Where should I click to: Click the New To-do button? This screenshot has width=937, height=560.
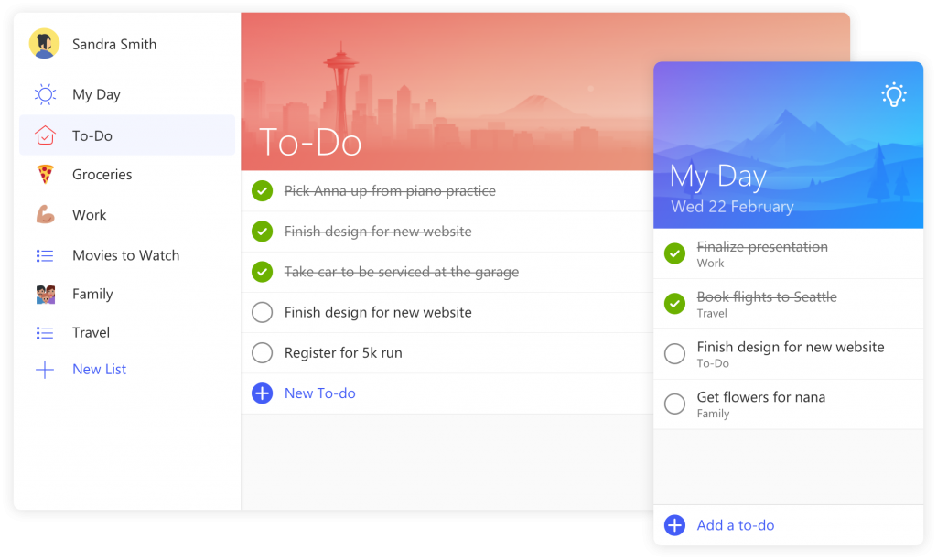click(x=319, y=393)
